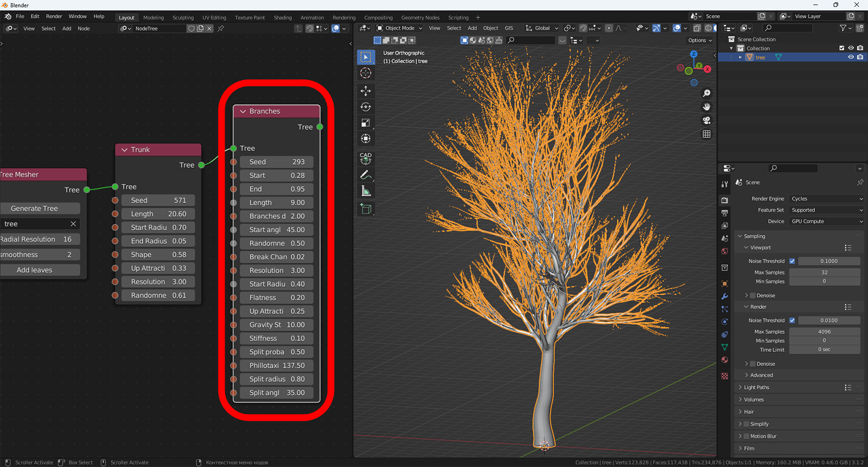Enable Viewport Noise Threshold checkbox
This screenshot has width=868, height=467.
coord(792,261)
